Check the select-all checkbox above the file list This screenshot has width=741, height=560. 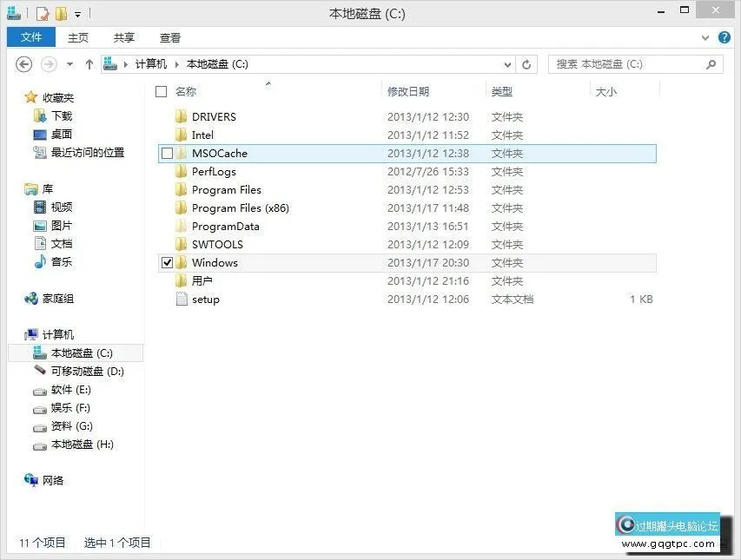(161, 90)
